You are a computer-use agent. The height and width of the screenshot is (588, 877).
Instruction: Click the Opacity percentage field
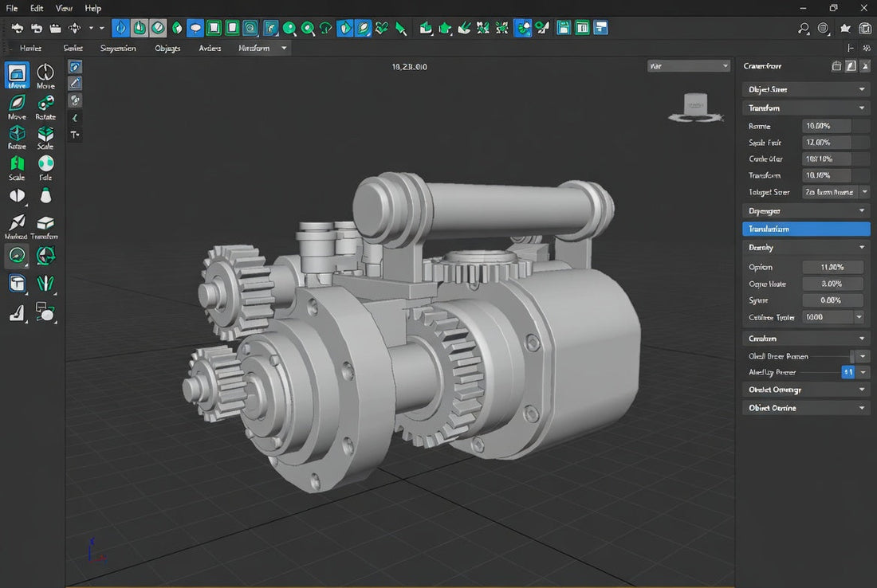pyautogui.click(x=832, y=267)
